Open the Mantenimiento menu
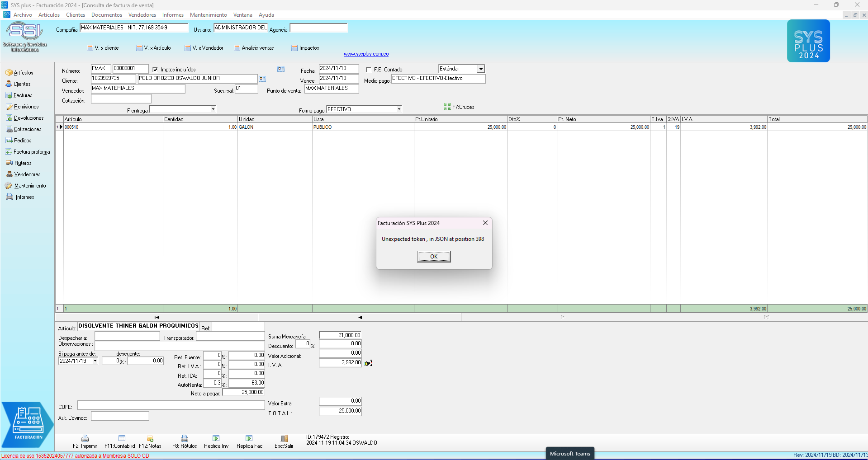 [x=209, y=15]
